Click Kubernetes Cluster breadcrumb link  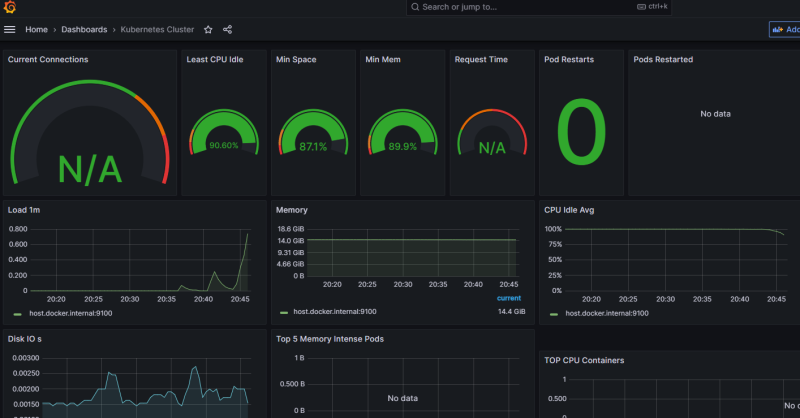tap(158, 30)
